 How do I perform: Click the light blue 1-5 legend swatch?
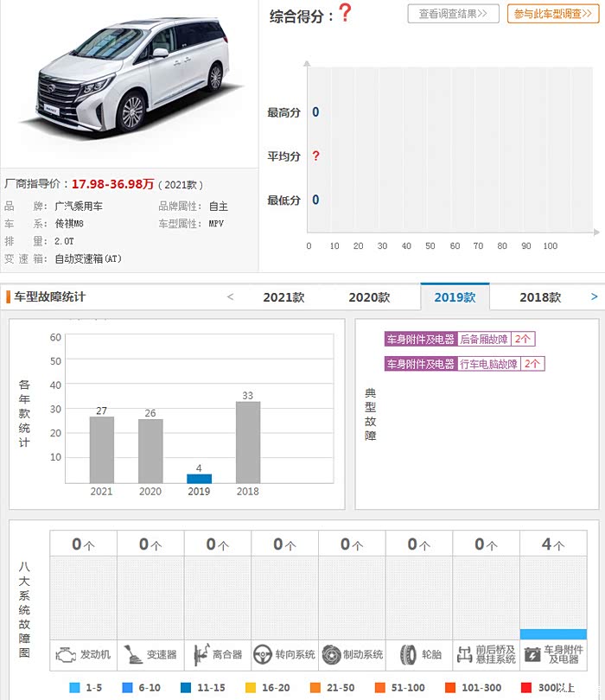tap(75, 688)
